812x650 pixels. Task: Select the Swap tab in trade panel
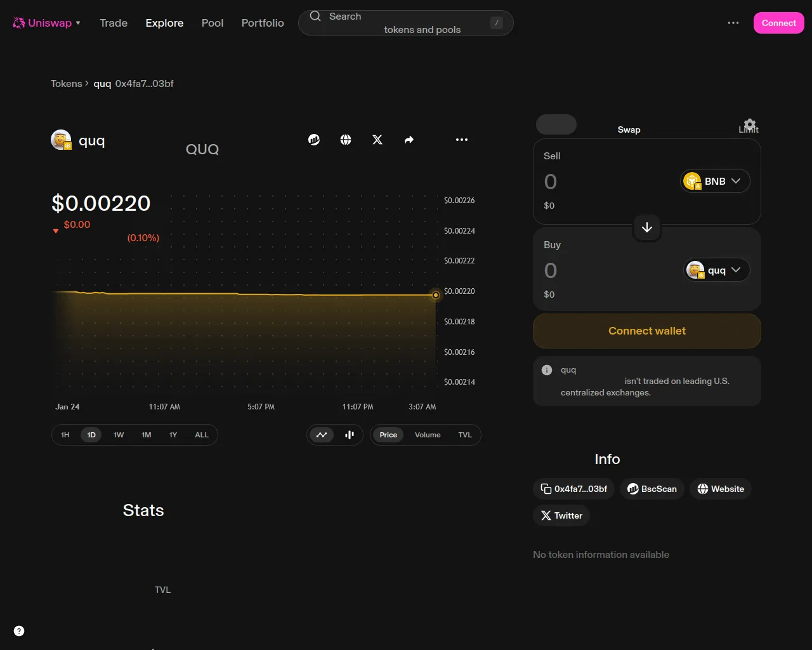tap(629, 129)
